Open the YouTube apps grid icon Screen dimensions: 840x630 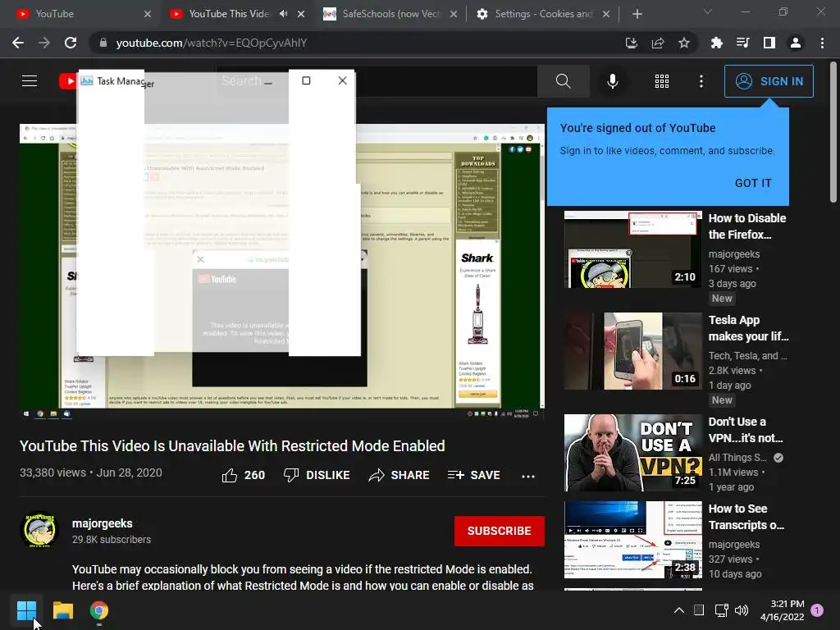pyautogui.click(x=662, y=81)
